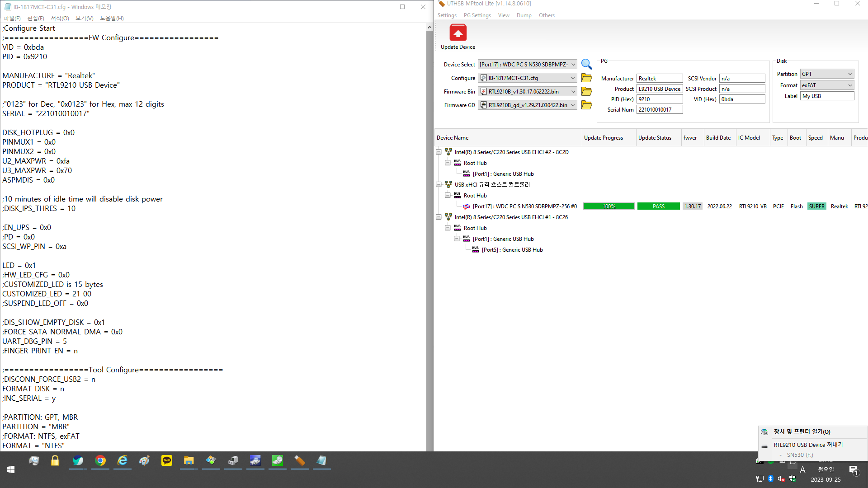Open folder browser for Firmware GD
The width and height of the screenshot is (868, 488).
coord(586,105)
